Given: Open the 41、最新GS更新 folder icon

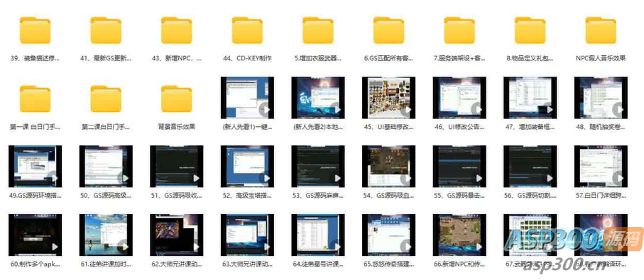Looking at the screenshot, I should tap(106, 30).
